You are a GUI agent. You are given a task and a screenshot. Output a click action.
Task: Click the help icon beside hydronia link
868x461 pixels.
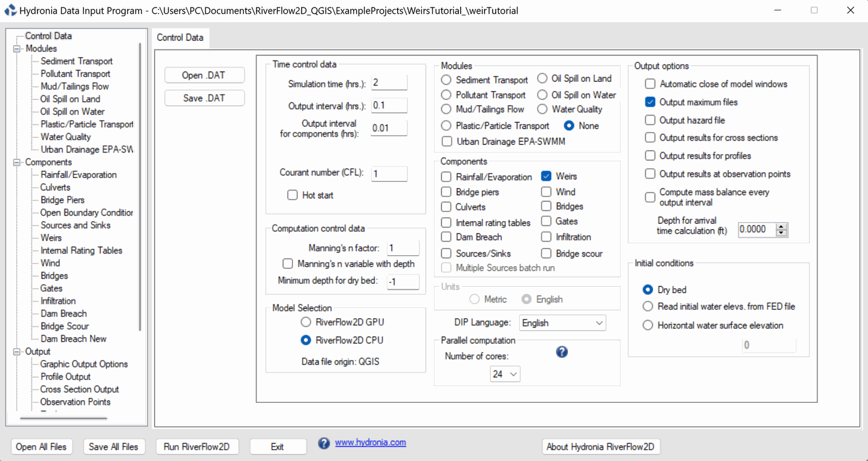tap(324, 443)
